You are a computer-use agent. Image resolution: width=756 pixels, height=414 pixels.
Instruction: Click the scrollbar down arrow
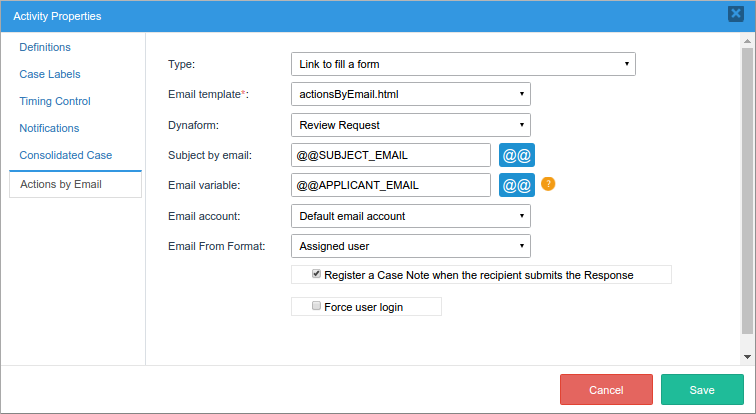coord(748,357)
